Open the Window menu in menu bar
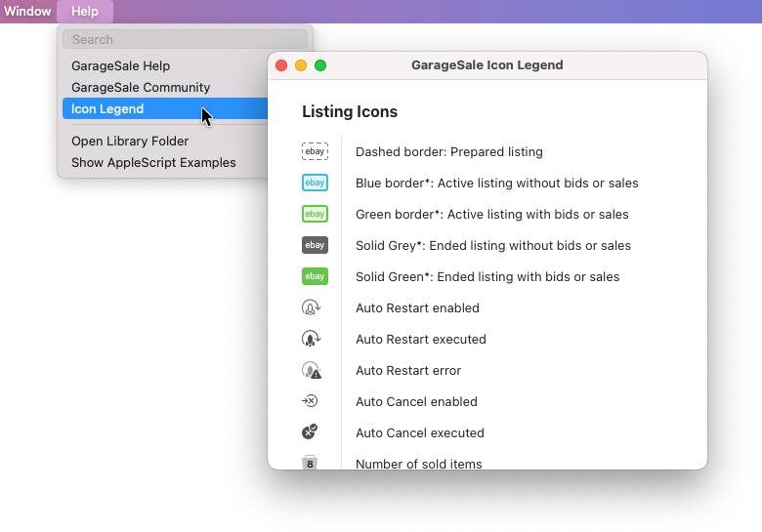The width and height of the screenshot is (762, 532). (x=27, y=12)
